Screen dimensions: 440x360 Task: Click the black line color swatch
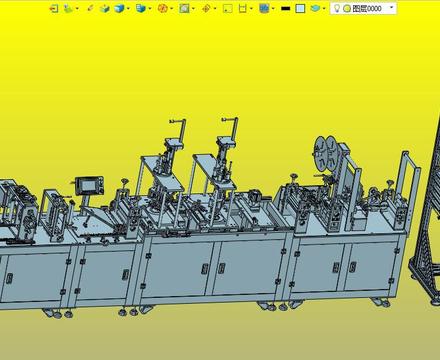pos(286,9)
